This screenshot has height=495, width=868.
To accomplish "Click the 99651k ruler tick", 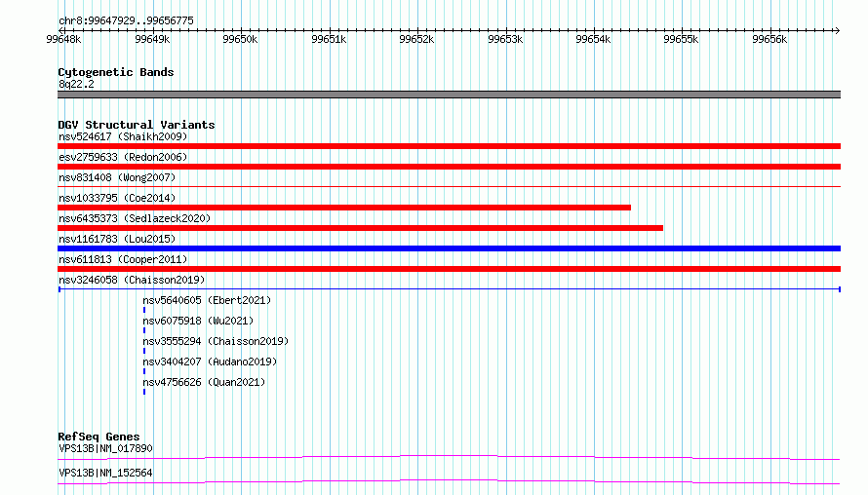I will 329,39.
